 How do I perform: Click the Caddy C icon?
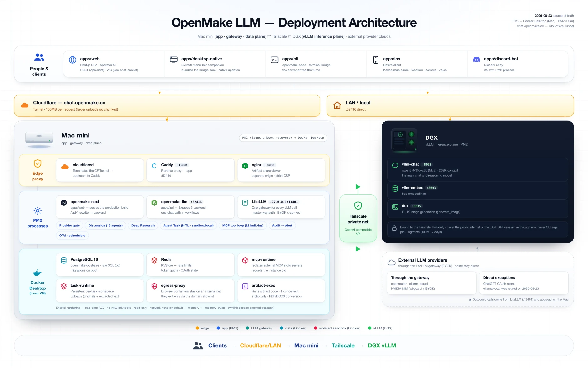(x=154, y=166)
